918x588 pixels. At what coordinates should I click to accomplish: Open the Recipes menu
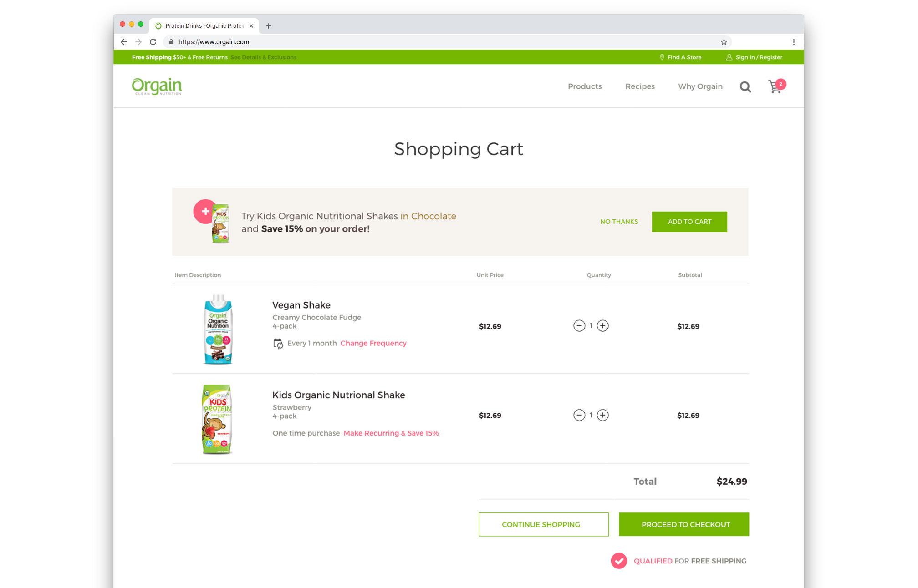[640, 86]
